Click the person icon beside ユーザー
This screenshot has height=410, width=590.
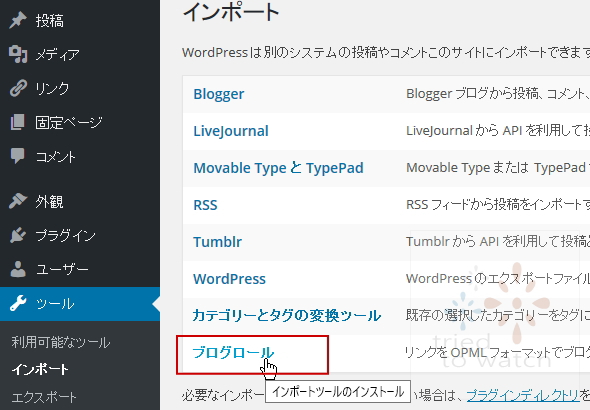pos(18,269)
